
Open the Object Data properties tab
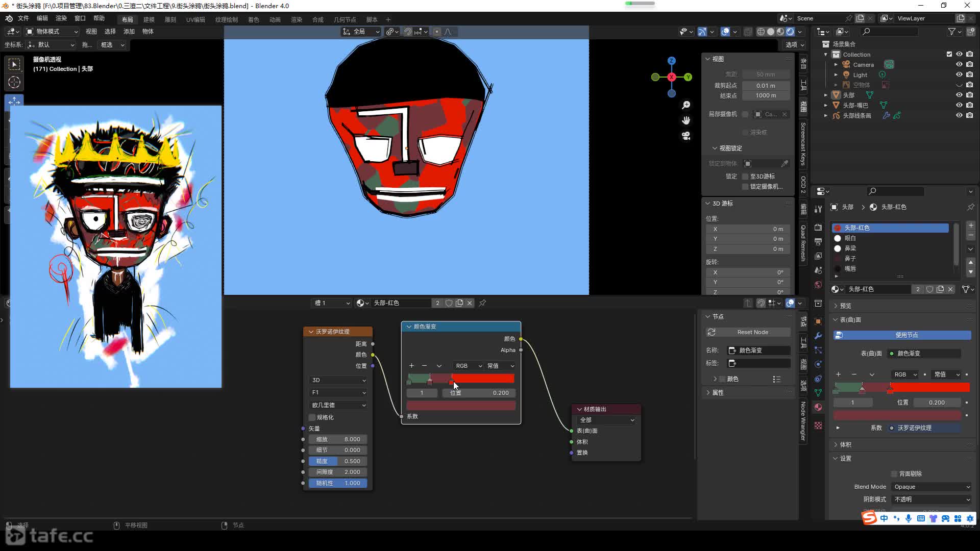[x=818, y=393]
